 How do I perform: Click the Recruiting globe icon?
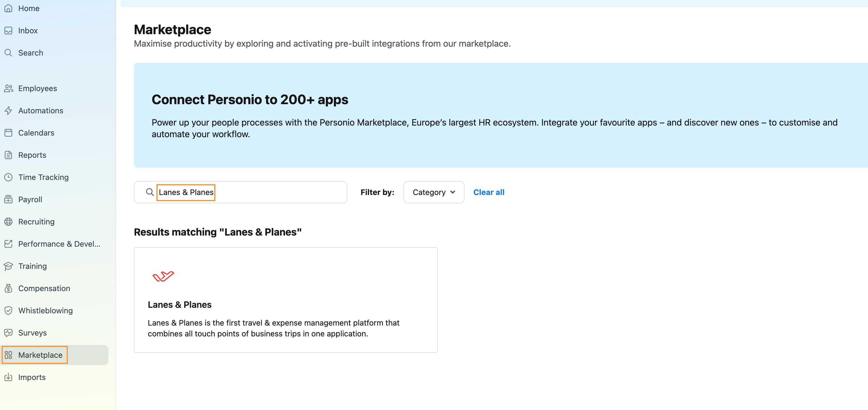(8, 222)
